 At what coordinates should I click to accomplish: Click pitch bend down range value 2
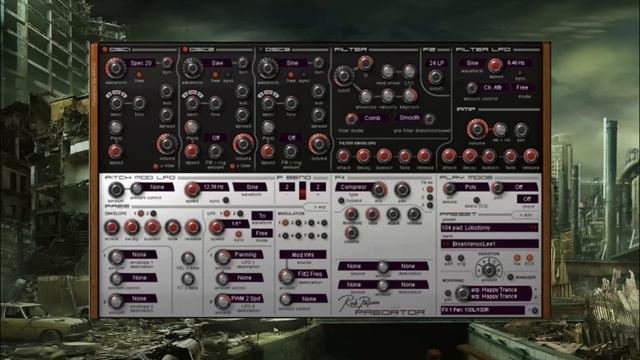click(287, 187)
